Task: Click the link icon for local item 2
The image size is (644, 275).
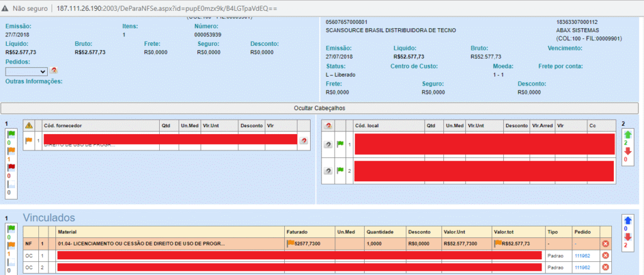Action: point(328,171)
